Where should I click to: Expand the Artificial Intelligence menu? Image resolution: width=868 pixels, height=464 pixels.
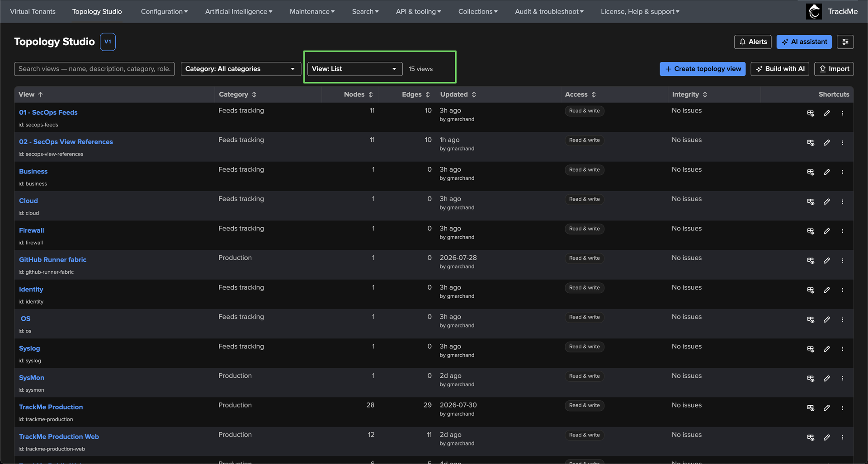tap(239, 11)
